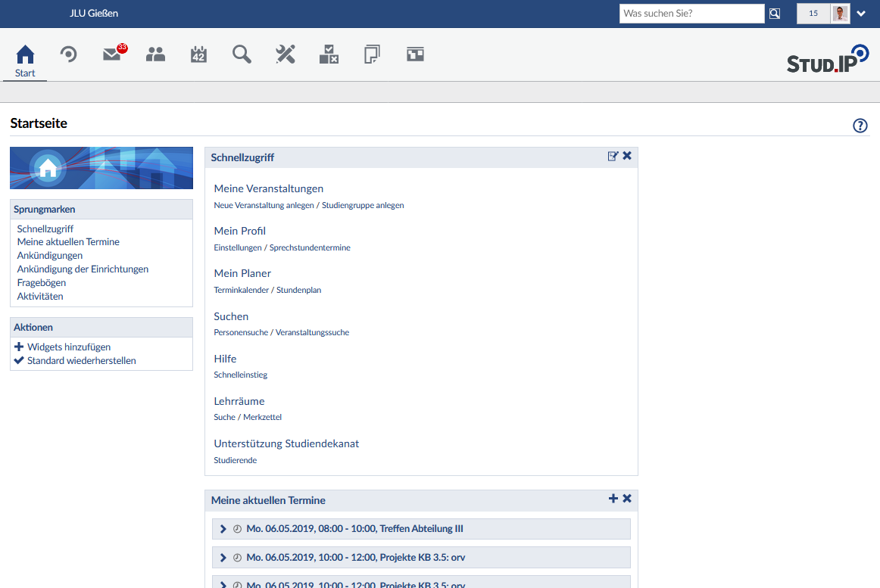Close the Schnellzugriff widget

tap(627, 156)
